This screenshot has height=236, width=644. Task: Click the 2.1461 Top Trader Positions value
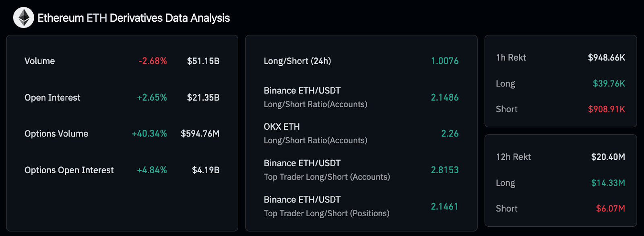click(x=444, y=207)
